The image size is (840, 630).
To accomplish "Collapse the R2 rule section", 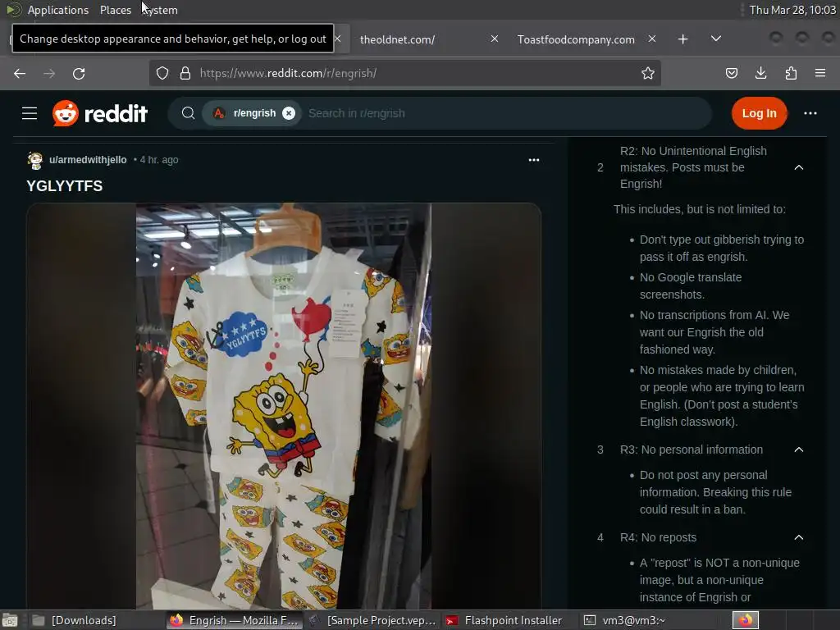I will tap(799, 167).
